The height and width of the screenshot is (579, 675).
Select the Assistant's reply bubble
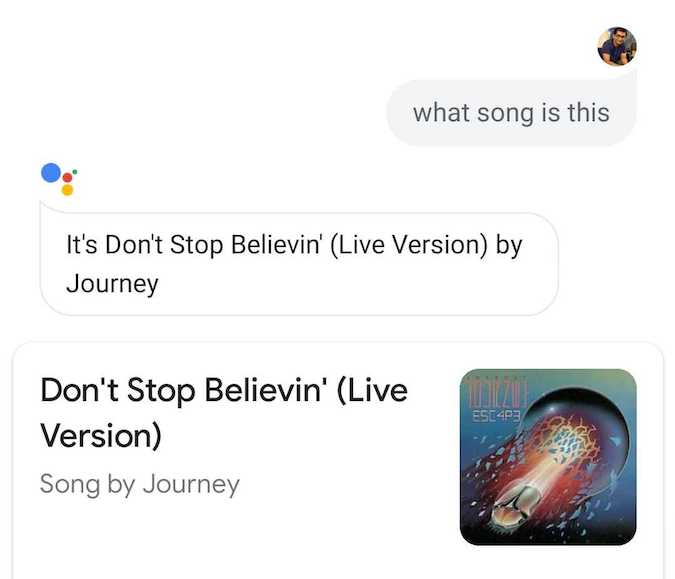click(298, 263)
